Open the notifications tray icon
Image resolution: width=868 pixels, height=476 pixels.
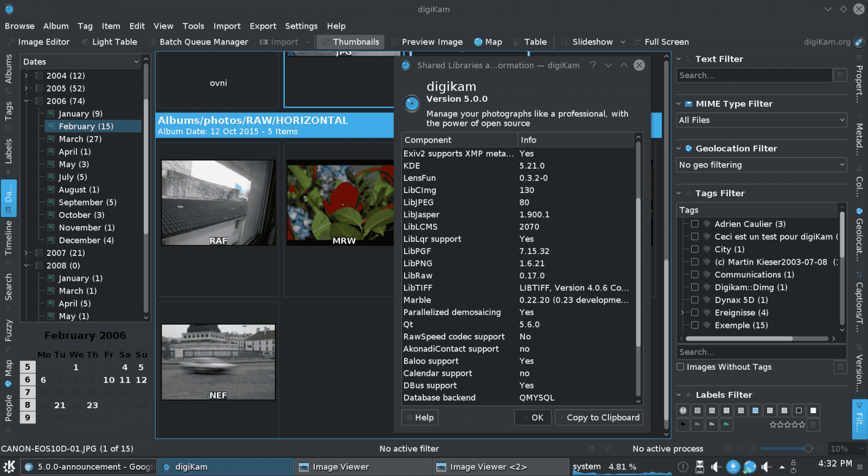click(683, 467)
